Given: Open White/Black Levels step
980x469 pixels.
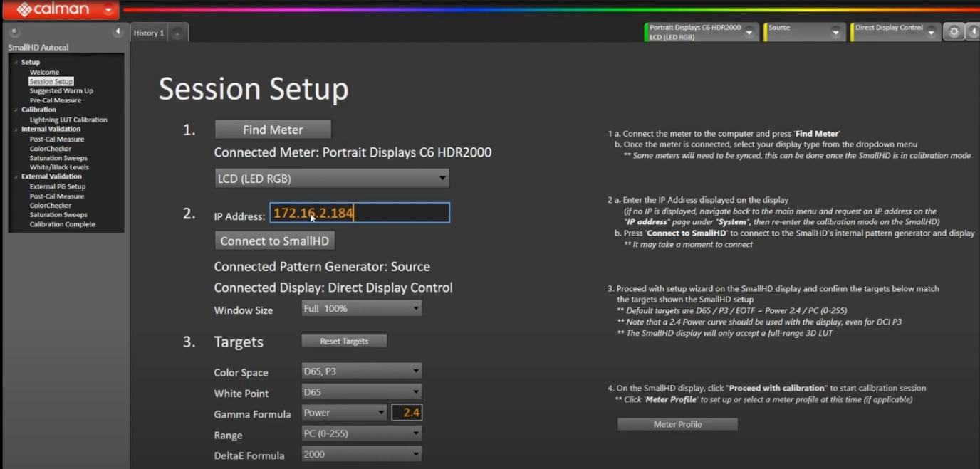Looking at the screenshot, I should (x=59, y=167).
